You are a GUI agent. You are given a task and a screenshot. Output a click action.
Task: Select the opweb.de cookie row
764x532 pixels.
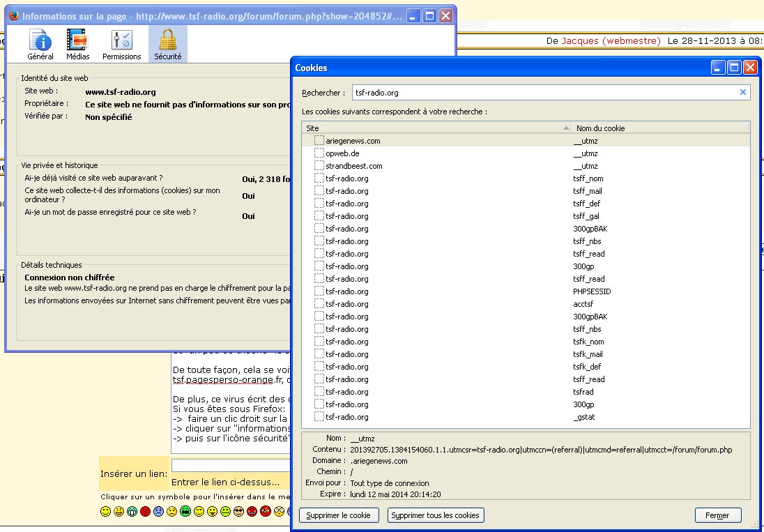point(526,153)
